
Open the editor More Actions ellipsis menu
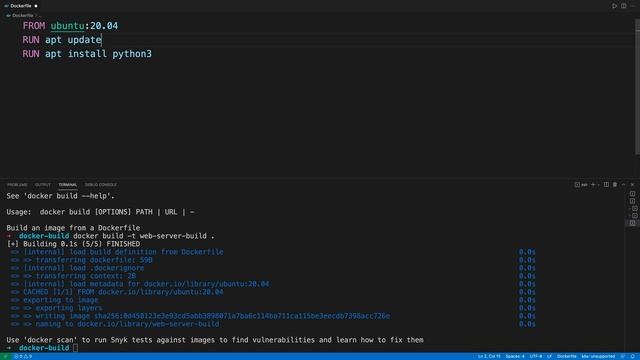point(633,6)
